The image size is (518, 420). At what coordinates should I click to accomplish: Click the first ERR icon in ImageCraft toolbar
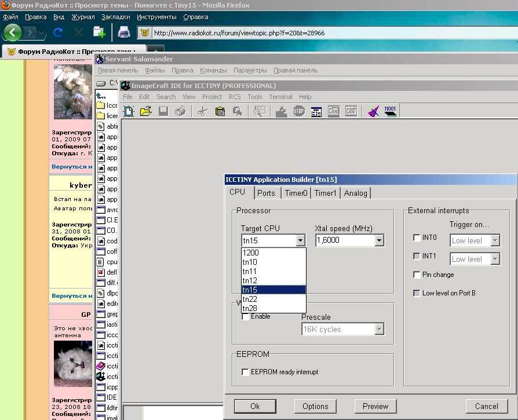pyautogui.click(x=333, y=111)
